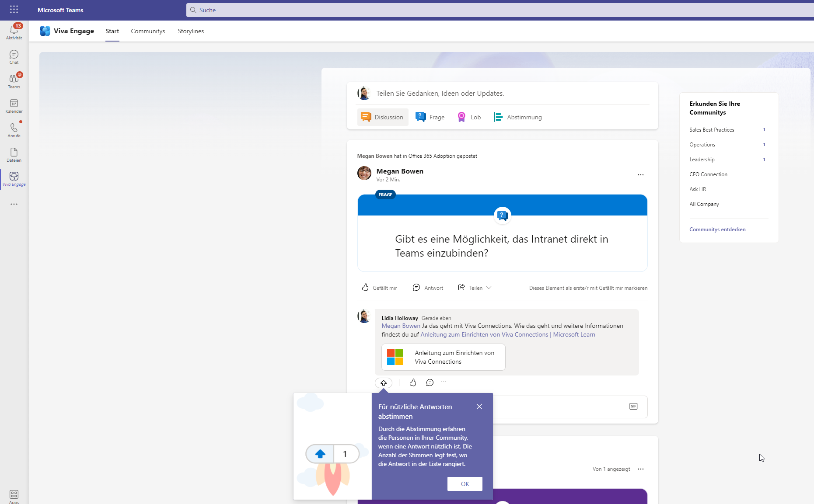
Task: Click the GIF icon in reply box
Action: 633,407
